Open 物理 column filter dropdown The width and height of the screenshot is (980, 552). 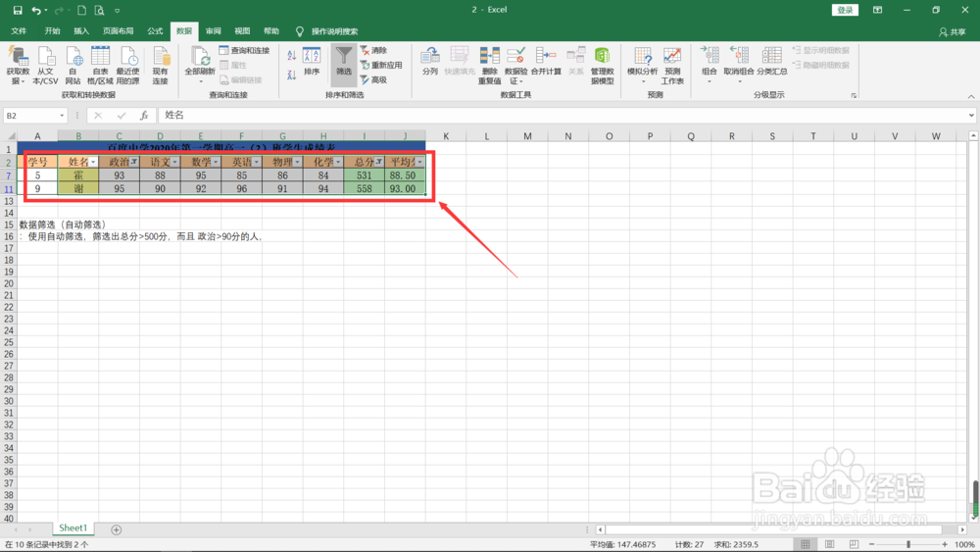pyautogui.click(x=297, y=162)
